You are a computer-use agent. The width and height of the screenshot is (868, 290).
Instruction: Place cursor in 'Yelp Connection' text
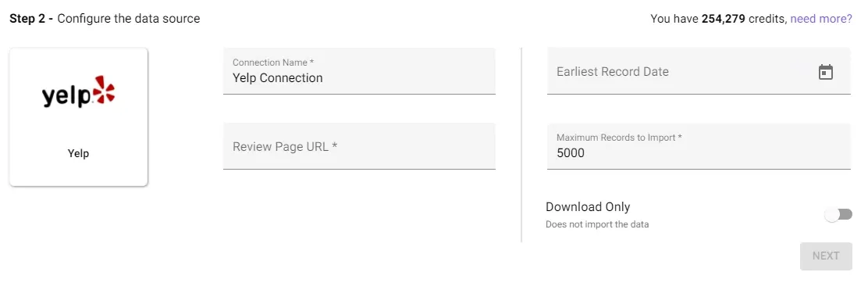tap(277, 77)
